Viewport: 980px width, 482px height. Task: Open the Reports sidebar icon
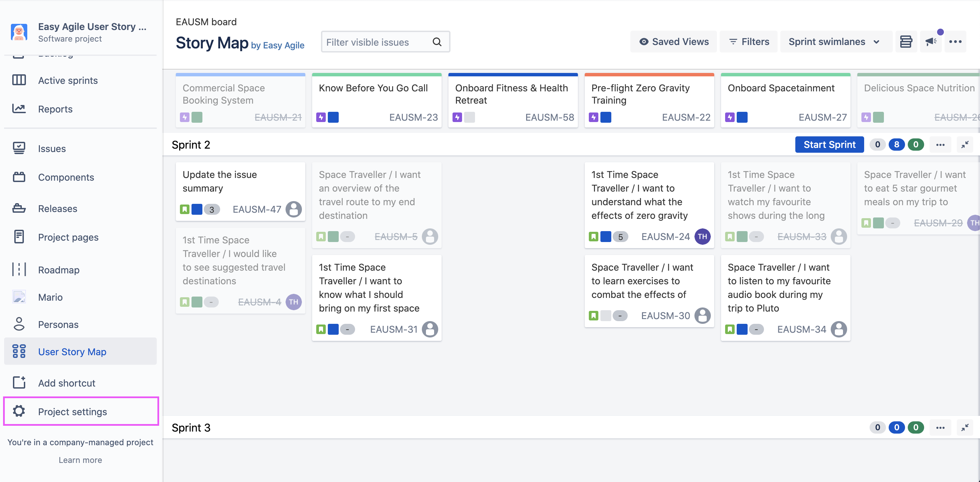[x=19, y=109]
